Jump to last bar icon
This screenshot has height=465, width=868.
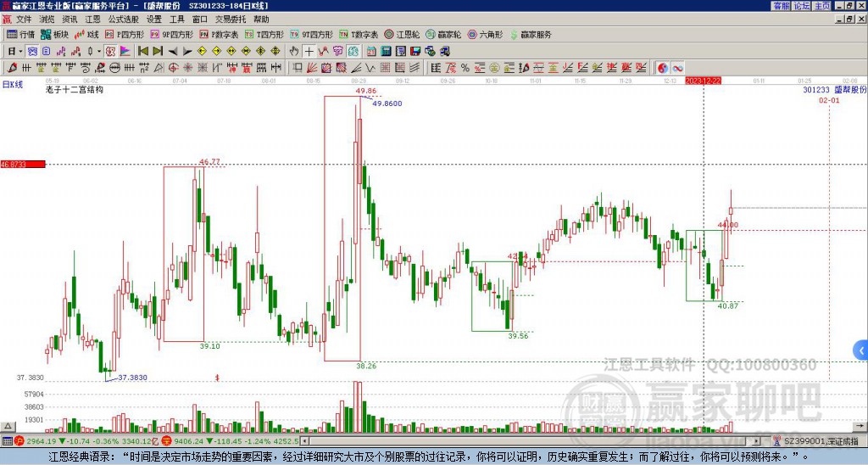click(x=158, y=52)
